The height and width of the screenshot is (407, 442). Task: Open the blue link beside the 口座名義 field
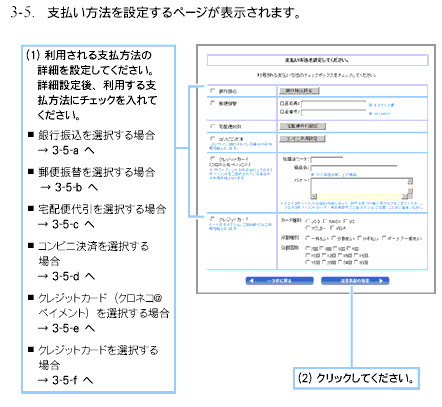click(381, 105)
